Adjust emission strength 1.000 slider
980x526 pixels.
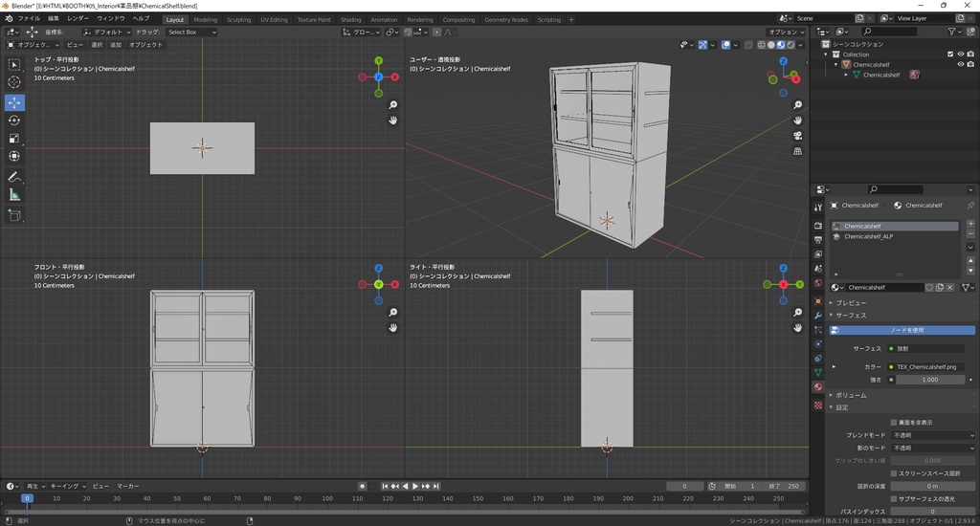coord(930,379)
